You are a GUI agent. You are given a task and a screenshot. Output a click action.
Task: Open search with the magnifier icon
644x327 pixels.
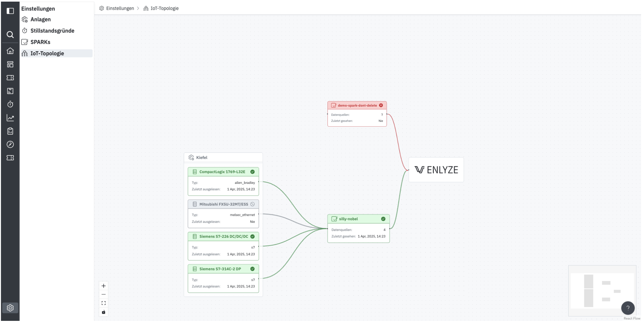click(x=10, y=35)
